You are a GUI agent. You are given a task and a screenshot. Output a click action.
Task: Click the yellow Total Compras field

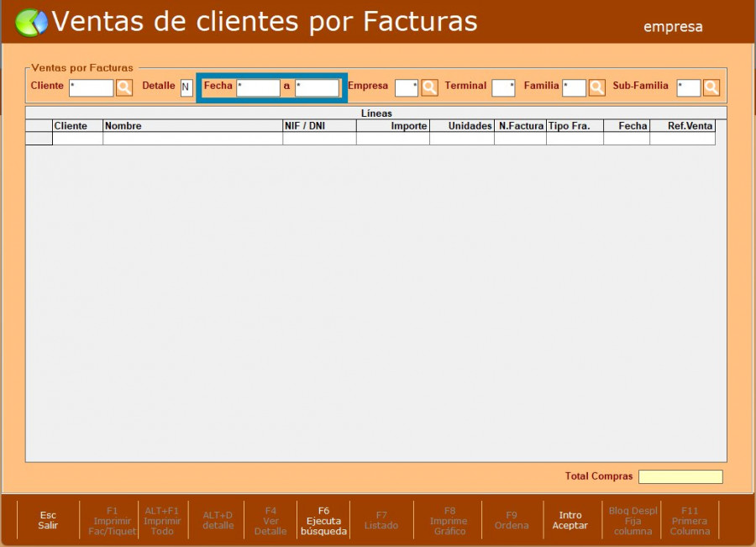[680, 476]
